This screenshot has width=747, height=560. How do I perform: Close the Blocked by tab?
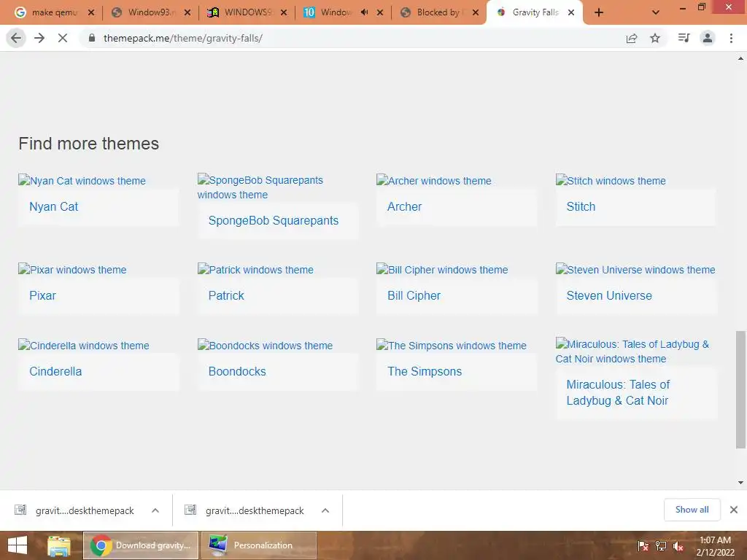pyautogui.click(x=476, y=13)
